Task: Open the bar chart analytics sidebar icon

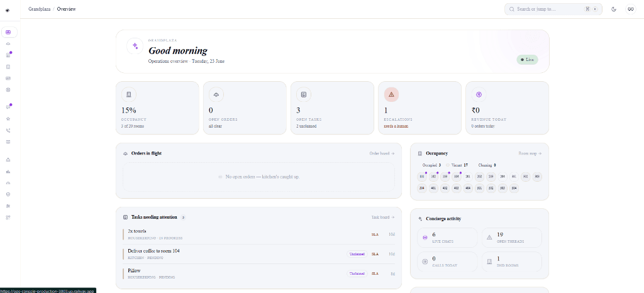Action: point(8,172)
